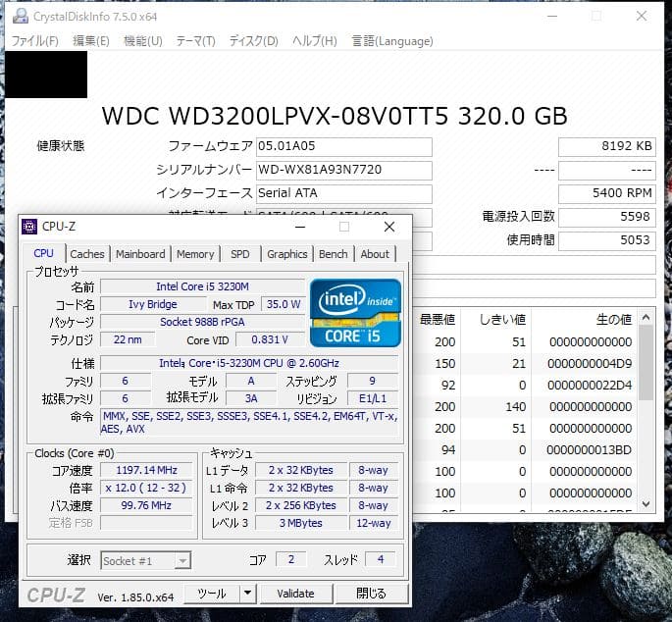Click the raw value 0000000022D4
This screenshot has width=672, height=622.
tap(590, 386)
